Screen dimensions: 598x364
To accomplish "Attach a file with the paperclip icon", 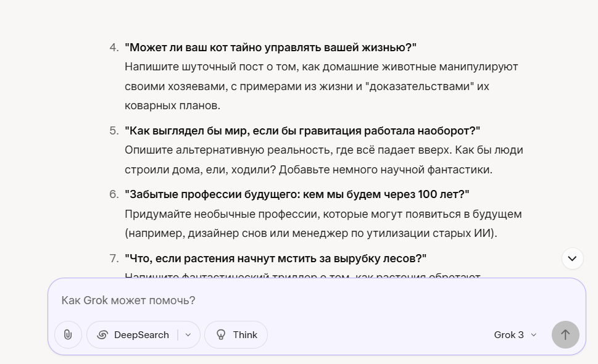I will click(x=68, y=334).
